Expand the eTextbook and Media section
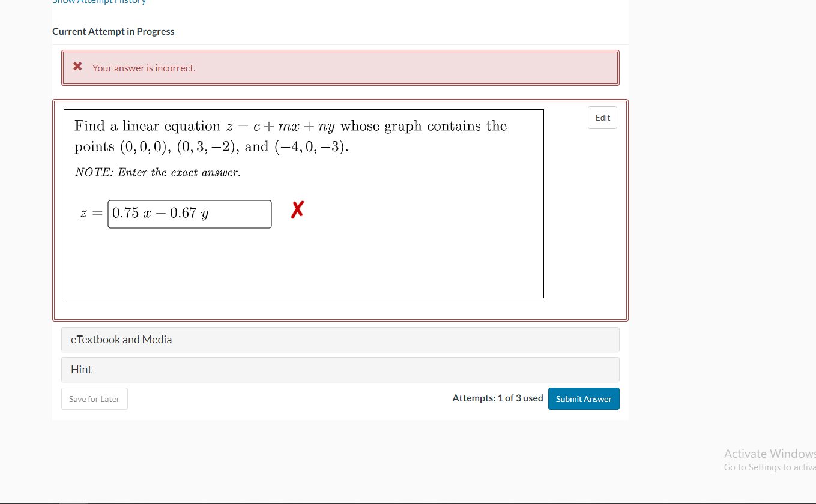Viewport: 816px width, 504px height. pos(121,339)
